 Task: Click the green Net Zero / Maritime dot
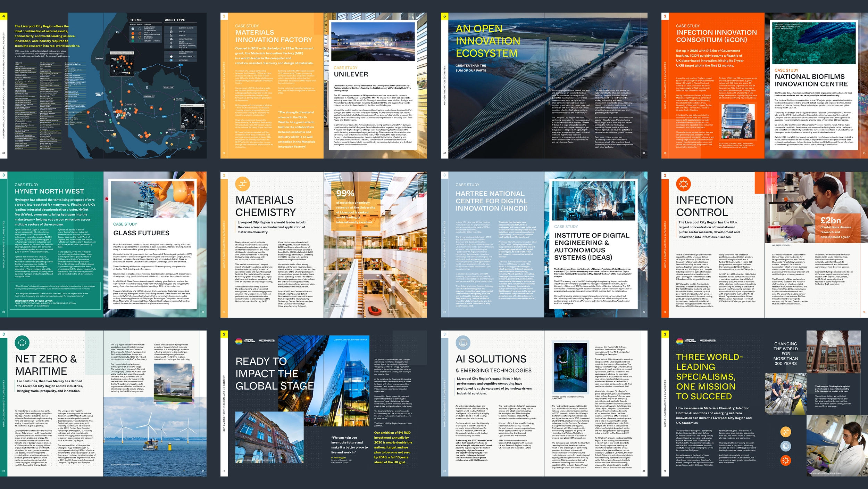click(133, 41)
